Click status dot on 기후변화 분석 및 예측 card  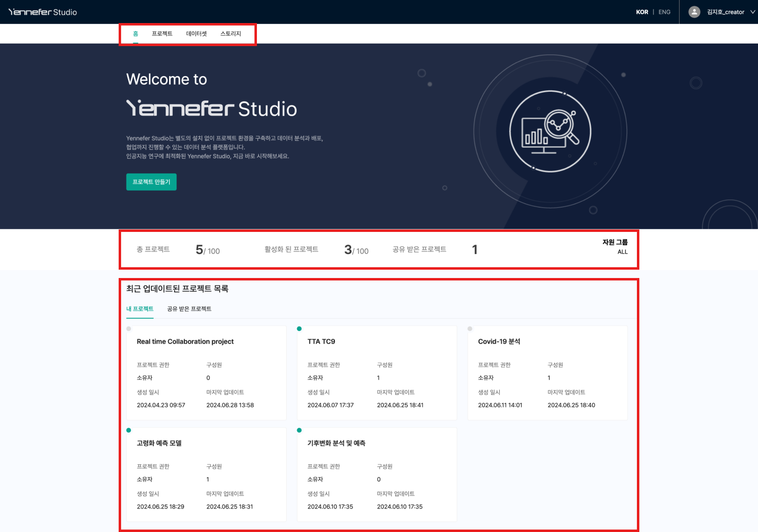[x=299, y=430]
